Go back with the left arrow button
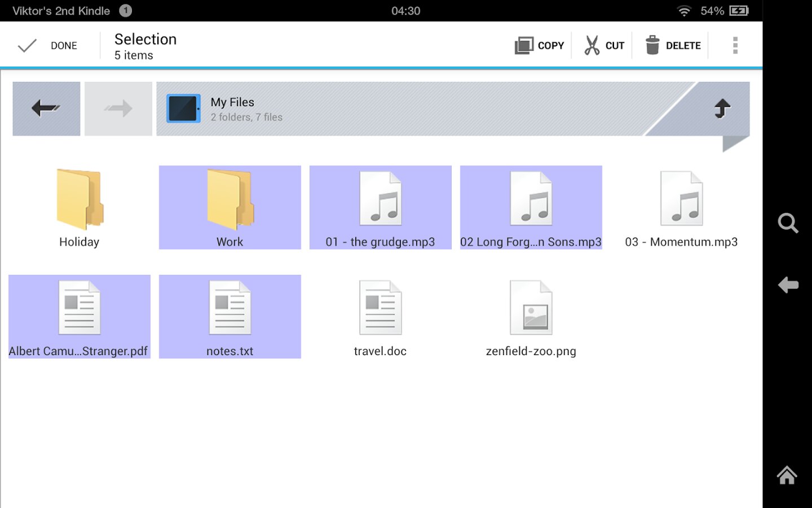Image resolution: width=812 pixels, height=508 pixels. [x=46, y=108]
